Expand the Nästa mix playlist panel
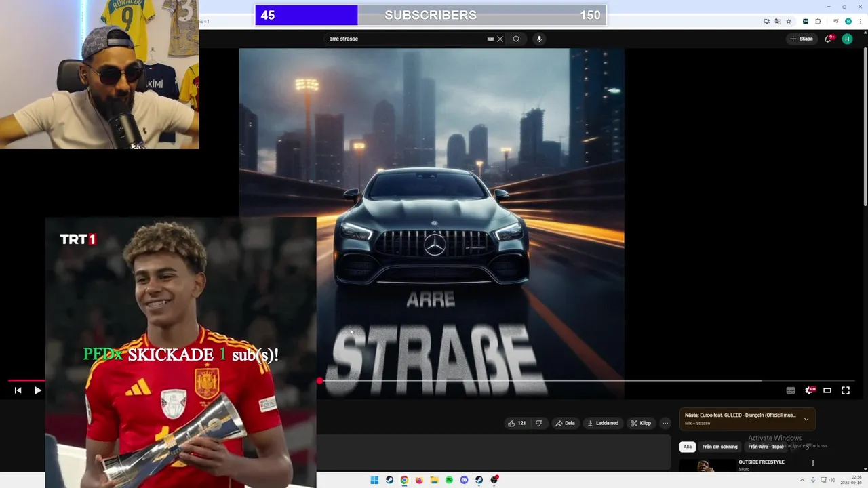The width and height of the screenshot is (868, 488). click(x=806, y=419)
